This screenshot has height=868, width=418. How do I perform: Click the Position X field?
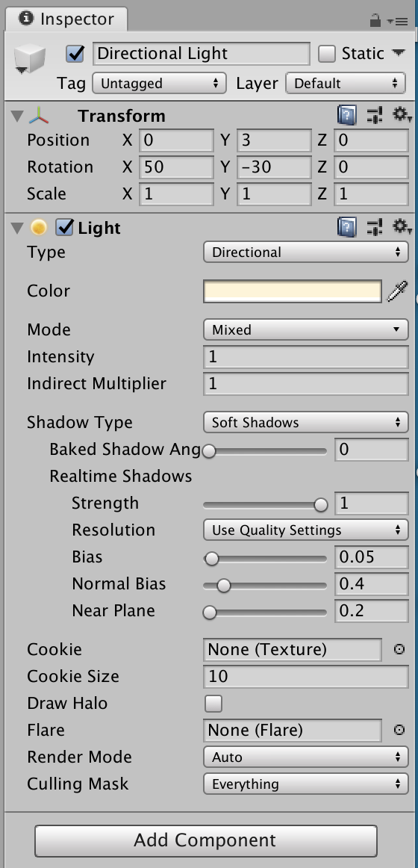click(x=176, y=140)
